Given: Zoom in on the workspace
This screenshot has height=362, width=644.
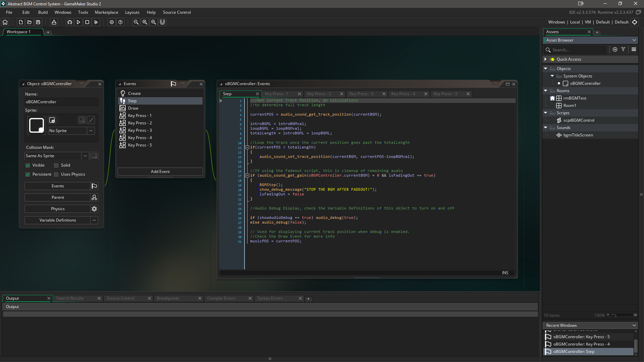Looking at the screenshot, I should pyautogui.click(x=154, y=22).
